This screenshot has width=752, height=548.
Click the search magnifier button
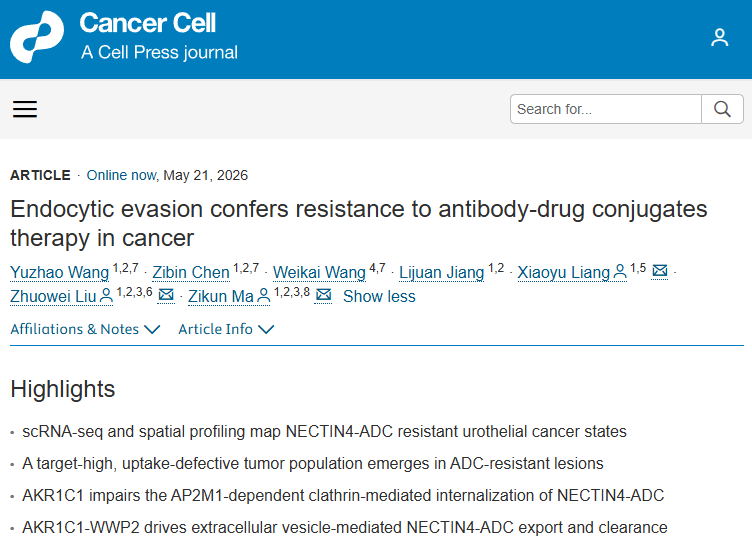[x=722, y=109]
